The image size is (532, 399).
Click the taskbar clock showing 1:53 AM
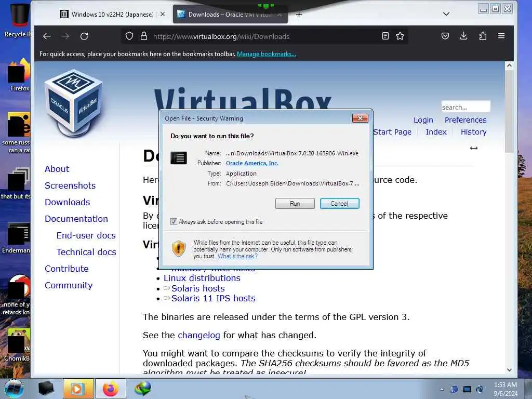pyautogui.click(x=505, y=389)
